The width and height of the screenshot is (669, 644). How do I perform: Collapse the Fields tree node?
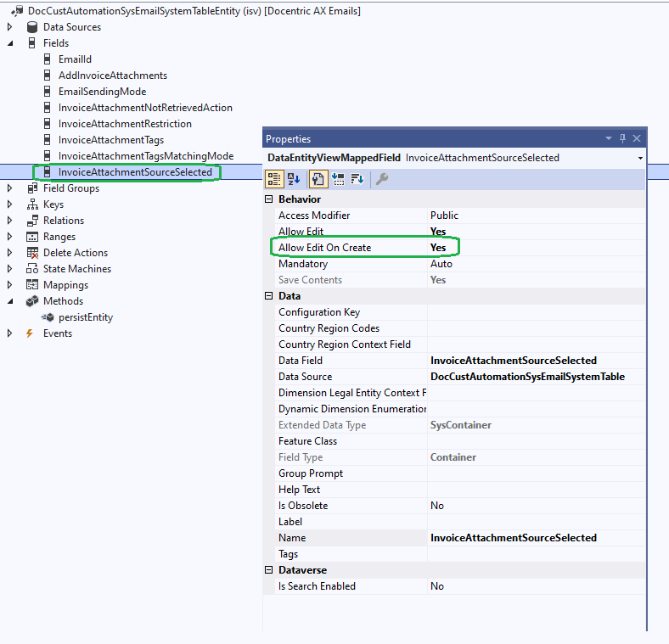[10, 43]
